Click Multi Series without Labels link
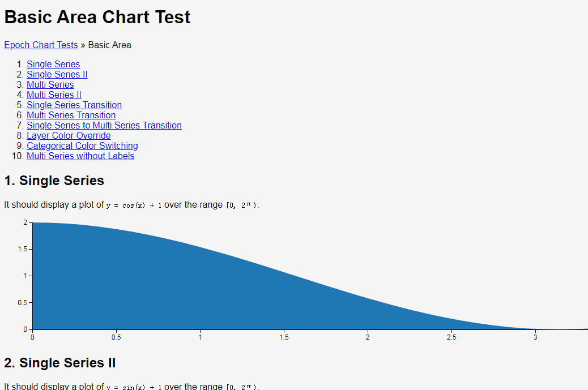The width and height of the screenshot is (588, 390). point(80,156)
